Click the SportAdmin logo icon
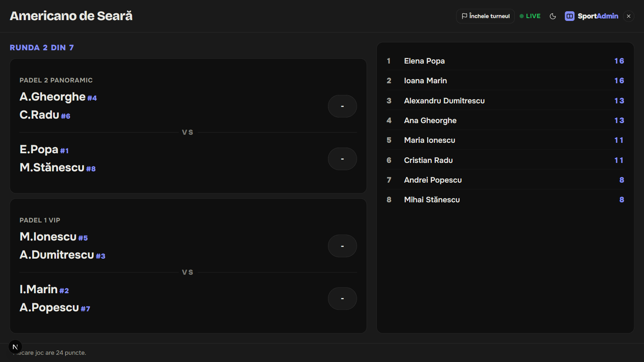Image resolution: width=644 pixels, height=362 pixels. click(x=570, y=16)
